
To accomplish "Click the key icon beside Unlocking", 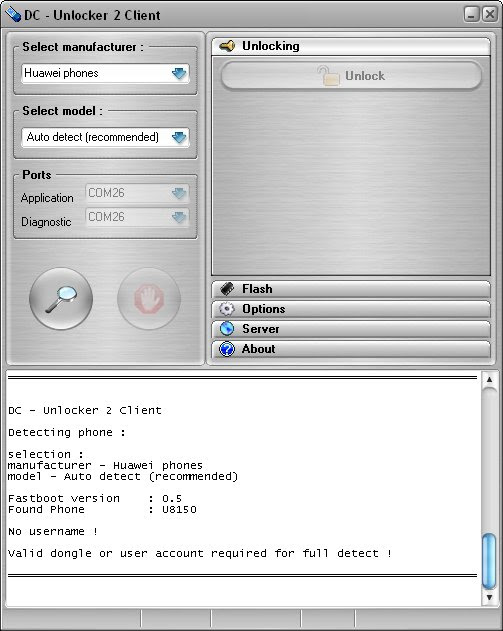I will (x=227, y=46).
